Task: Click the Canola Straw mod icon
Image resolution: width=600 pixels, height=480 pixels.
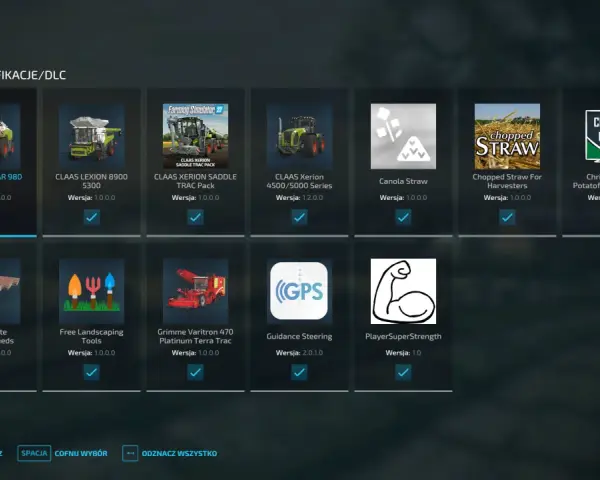Action: (x=403, y=136)
